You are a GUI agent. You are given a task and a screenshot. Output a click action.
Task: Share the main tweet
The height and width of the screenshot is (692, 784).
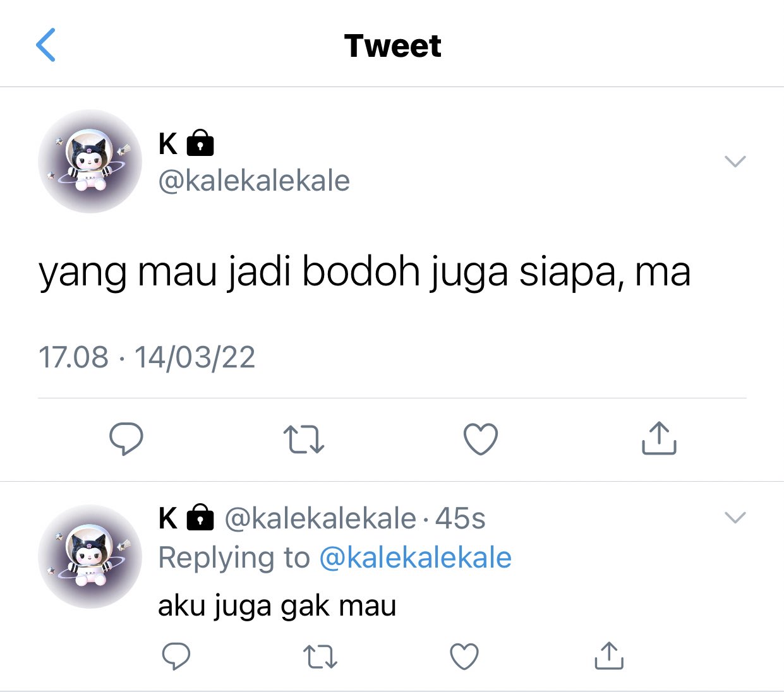point(659,438)
